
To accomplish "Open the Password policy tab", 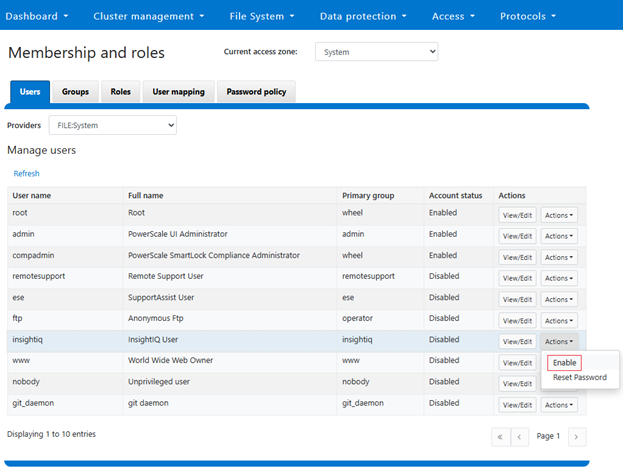I will 255,92.
